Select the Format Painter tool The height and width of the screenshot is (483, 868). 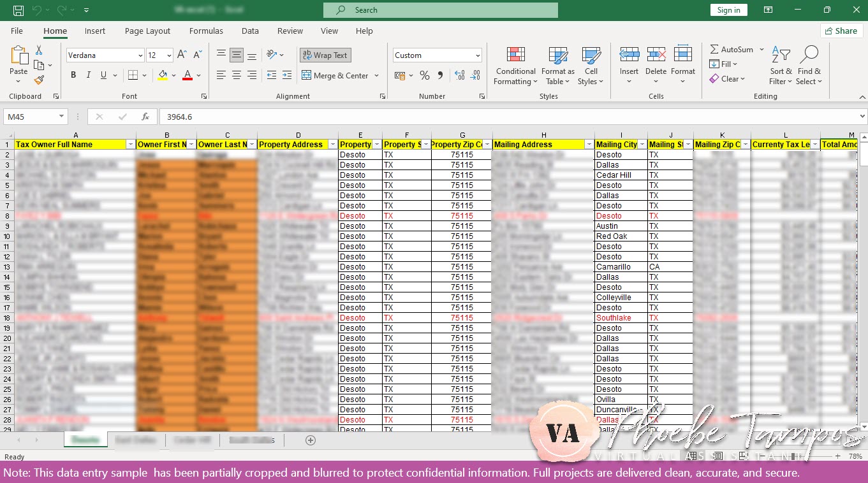click(x=38, y=80)
